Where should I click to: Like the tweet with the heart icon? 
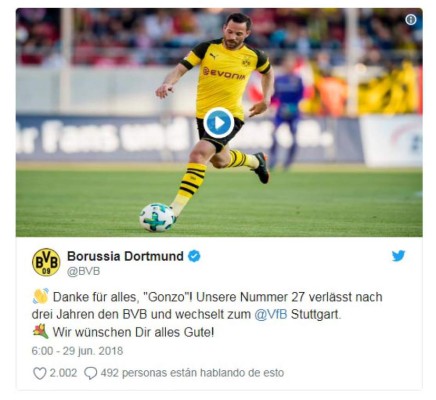pyautogui.click(x=40, y=373)
